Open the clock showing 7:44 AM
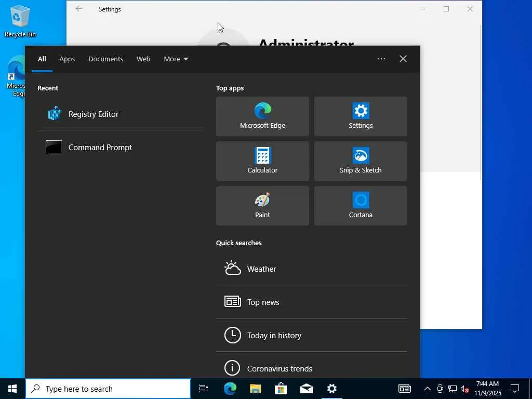 pos(487,389)
